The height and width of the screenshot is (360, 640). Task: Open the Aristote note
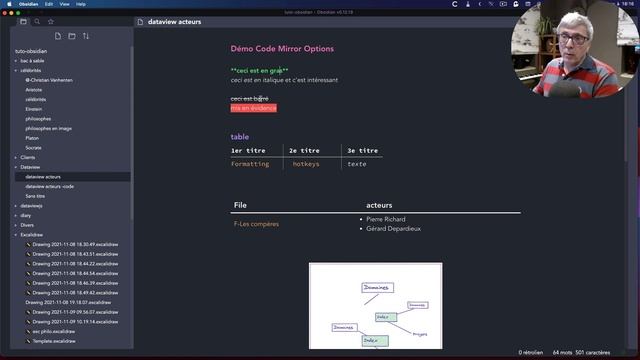tap(33, 90)
